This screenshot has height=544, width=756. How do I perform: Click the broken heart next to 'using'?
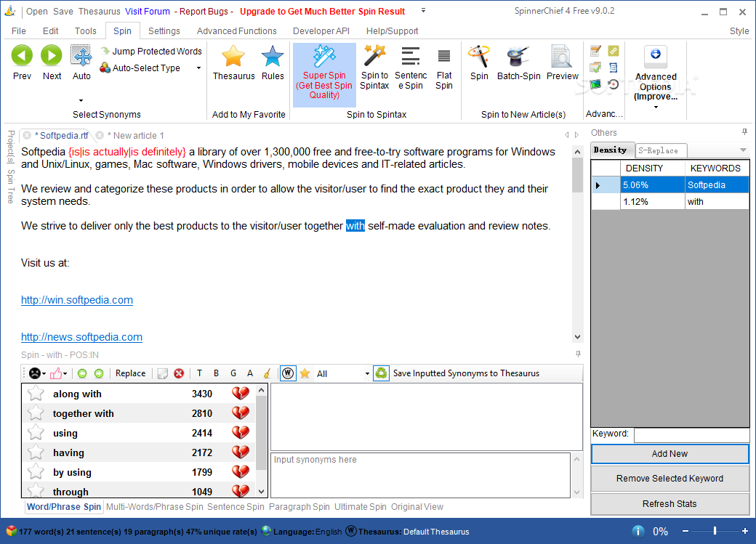coord(241,433)
